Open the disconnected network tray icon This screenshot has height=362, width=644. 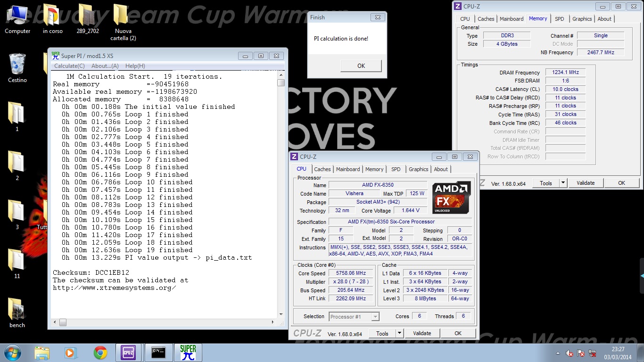click(x=593, y=353)
